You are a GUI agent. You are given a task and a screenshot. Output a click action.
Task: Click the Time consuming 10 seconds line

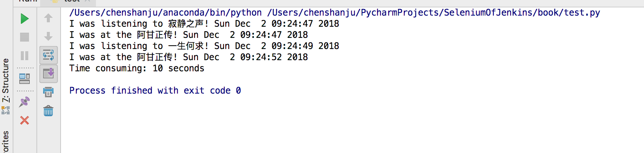click(x=137, y=68)
